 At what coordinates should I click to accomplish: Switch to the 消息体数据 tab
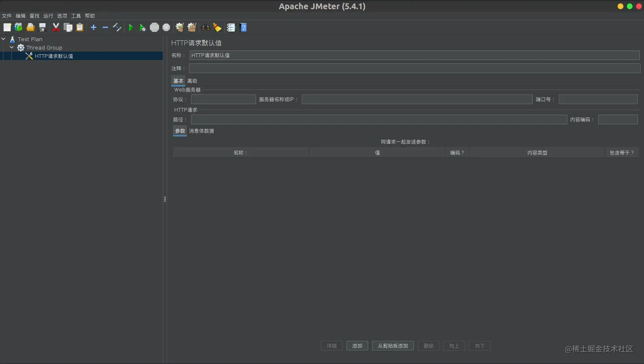201,131
